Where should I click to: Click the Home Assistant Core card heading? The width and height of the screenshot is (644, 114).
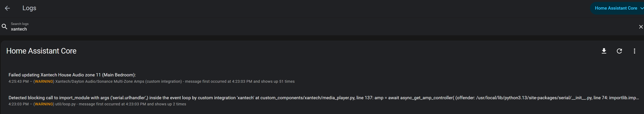tap(41, 51)
